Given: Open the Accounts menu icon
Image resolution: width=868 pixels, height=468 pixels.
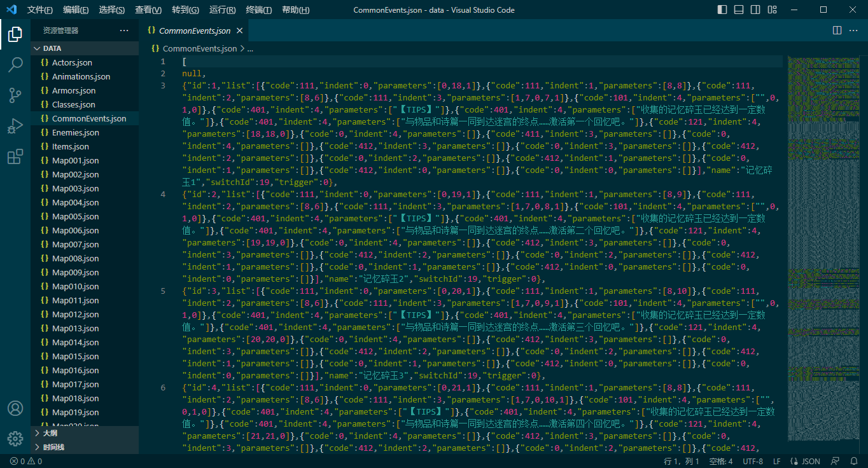Looking at the screenshot, I should click(15, 408).
